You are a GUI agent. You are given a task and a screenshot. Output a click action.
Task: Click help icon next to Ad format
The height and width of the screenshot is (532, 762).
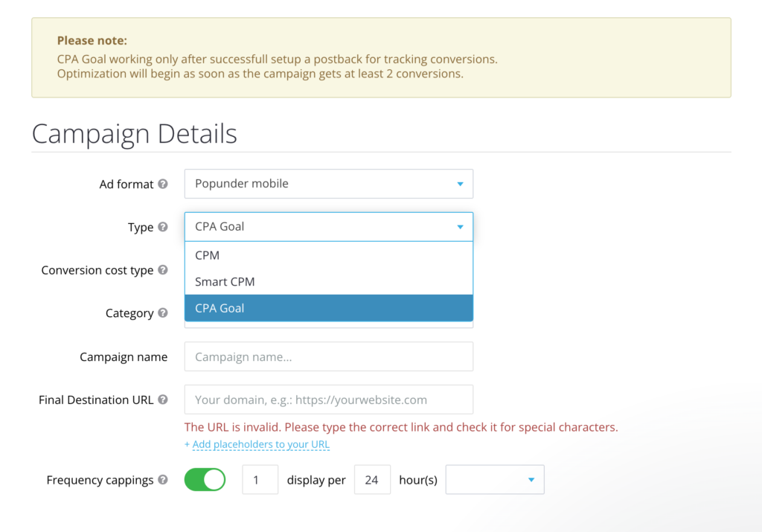pyautogui.click(x=163, y=184)
